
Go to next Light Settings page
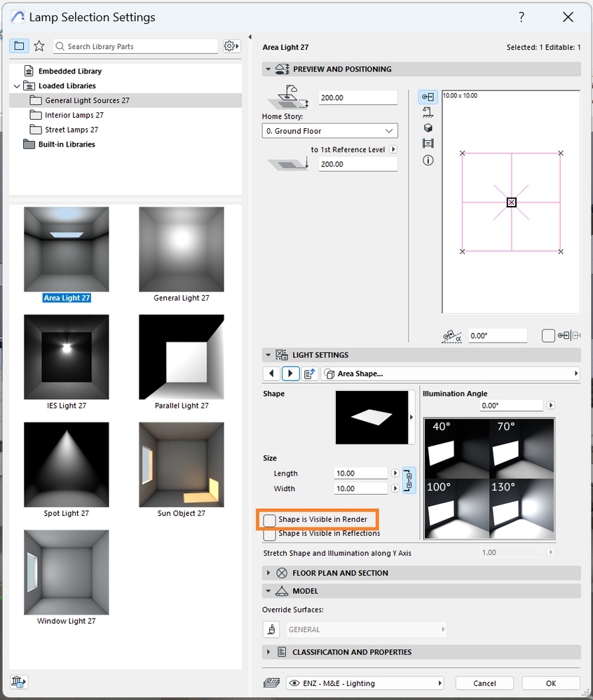(x=290, y=373)
